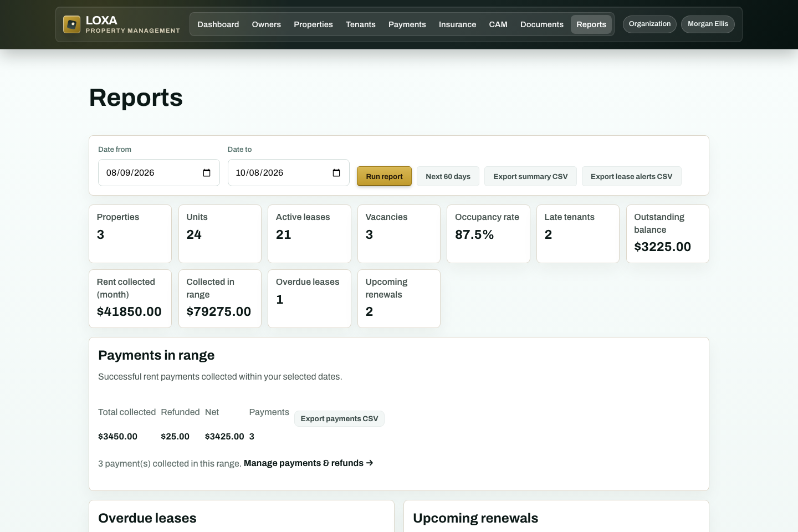Navigate to Tenants
The image size is (798, 532).
pyautogui.click(x=361, y=24)
